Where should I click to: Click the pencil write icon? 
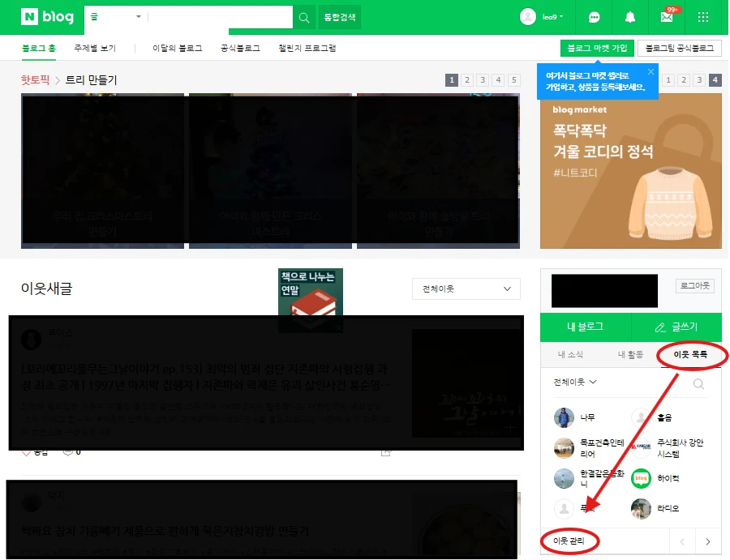coord(660,327)
